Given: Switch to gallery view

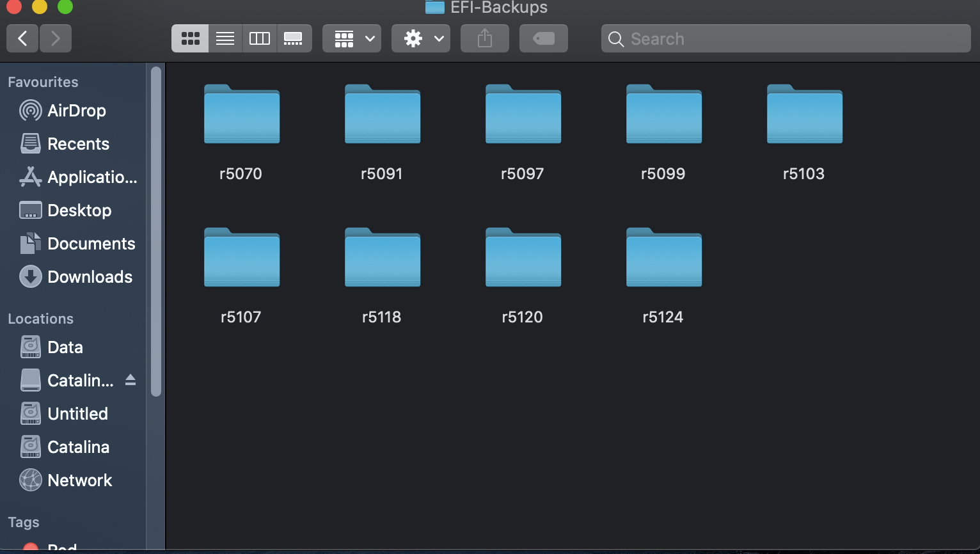Looking at the screenshot, I should [294, 38].
